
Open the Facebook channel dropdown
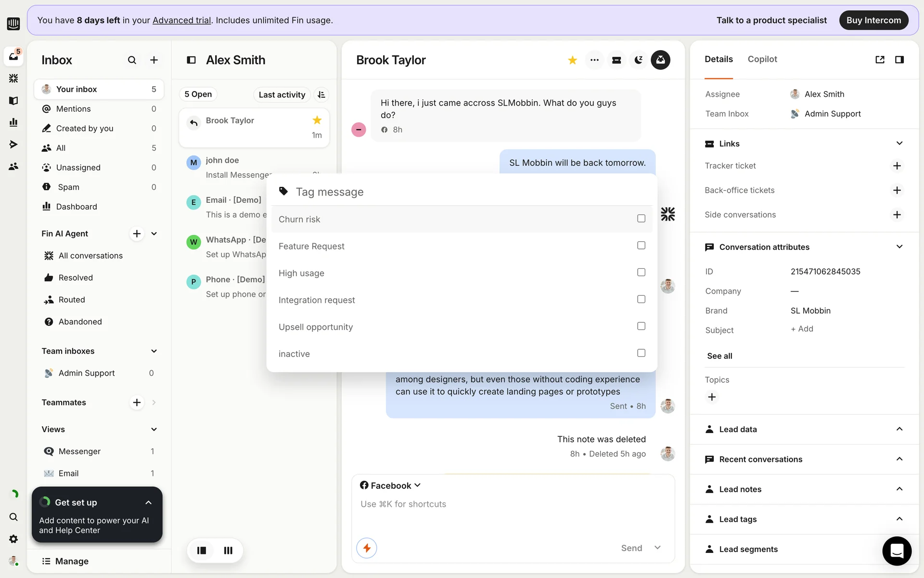390,486
